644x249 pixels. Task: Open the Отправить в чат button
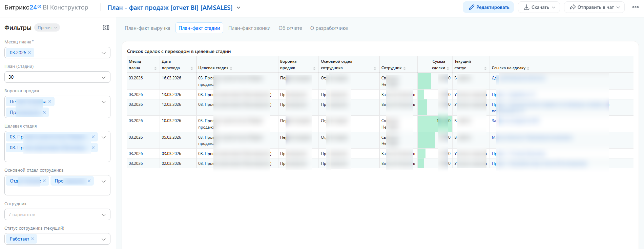[x=594, y=7]
